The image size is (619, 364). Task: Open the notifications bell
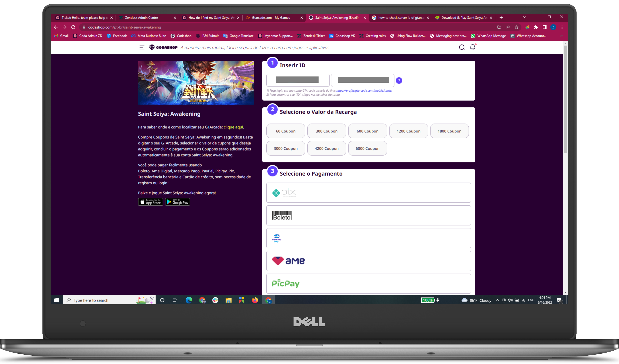coord(473,47)
